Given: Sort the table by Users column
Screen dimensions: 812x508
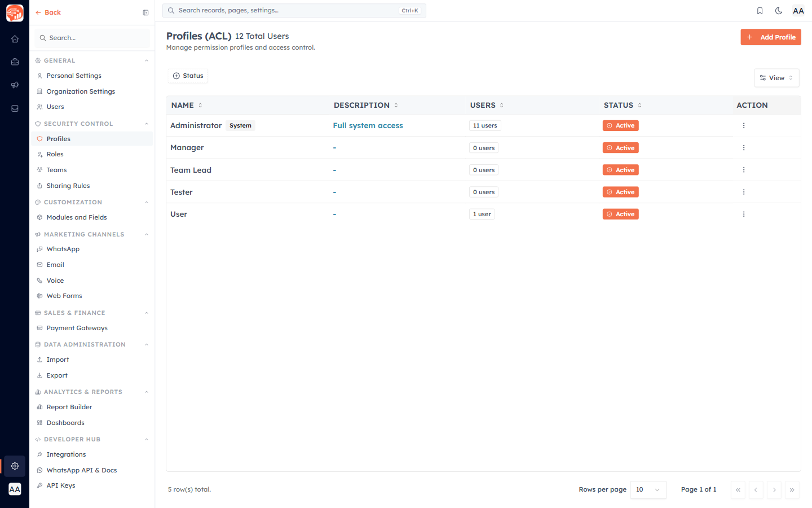Looking at the screenshot, I should point(487,105).
